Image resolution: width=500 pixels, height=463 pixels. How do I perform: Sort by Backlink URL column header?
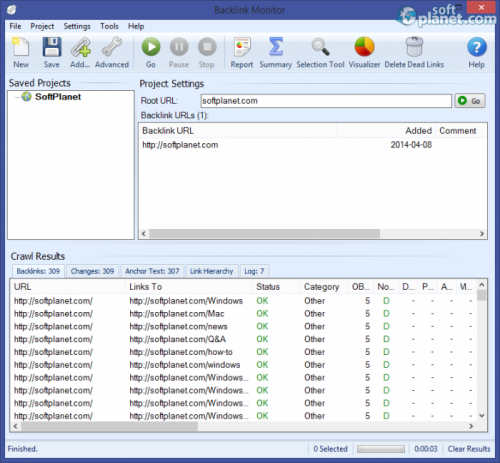[x=238, y=131]
